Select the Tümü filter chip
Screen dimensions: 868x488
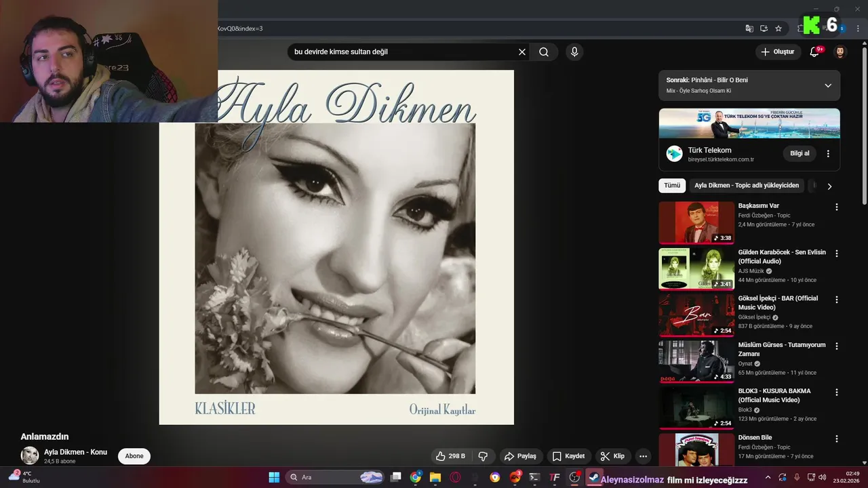point(672,185)
